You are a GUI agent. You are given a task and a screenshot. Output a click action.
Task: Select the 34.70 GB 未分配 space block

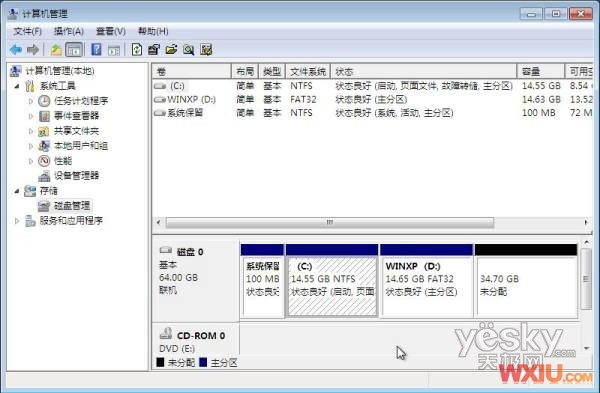pyautogui.click(x=526, y=281)
